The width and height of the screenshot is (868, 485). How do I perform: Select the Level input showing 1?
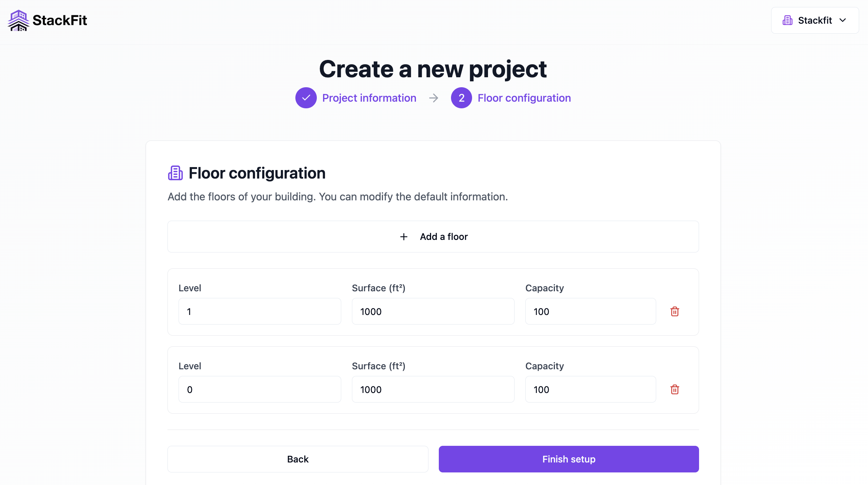(260, 311)
